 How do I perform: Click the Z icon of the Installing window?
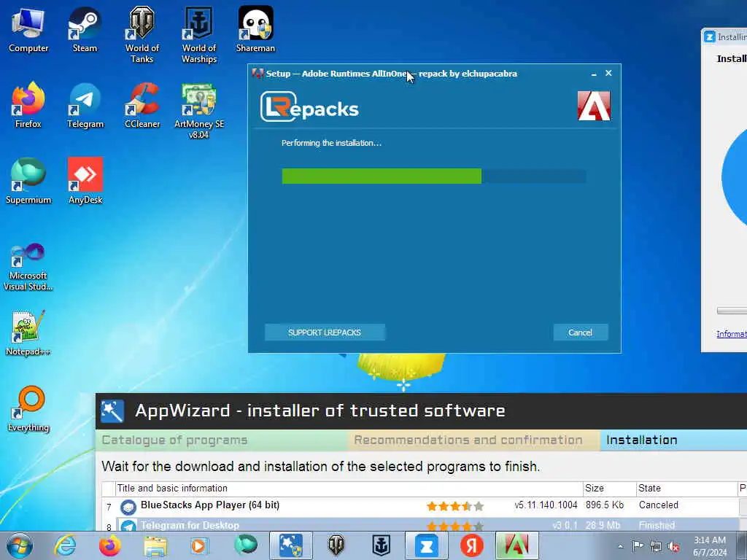point(710,36)
